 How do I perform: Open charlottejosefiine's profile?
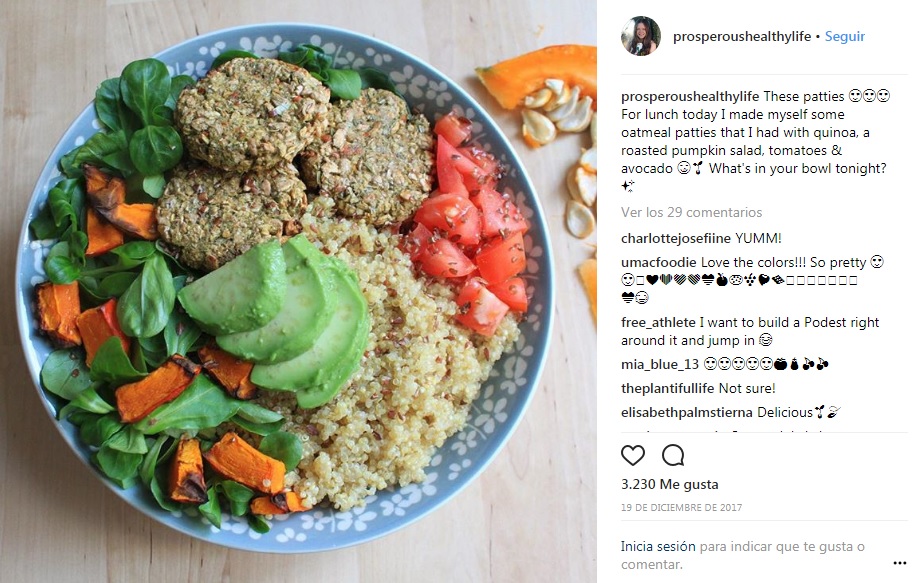click(x=675, y=238)
